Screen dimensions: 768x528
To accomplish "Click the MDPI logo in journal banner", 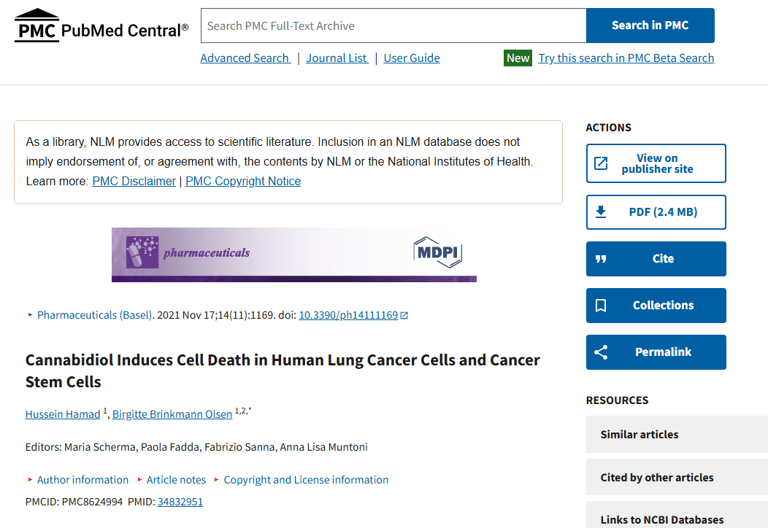I will 438,252.
